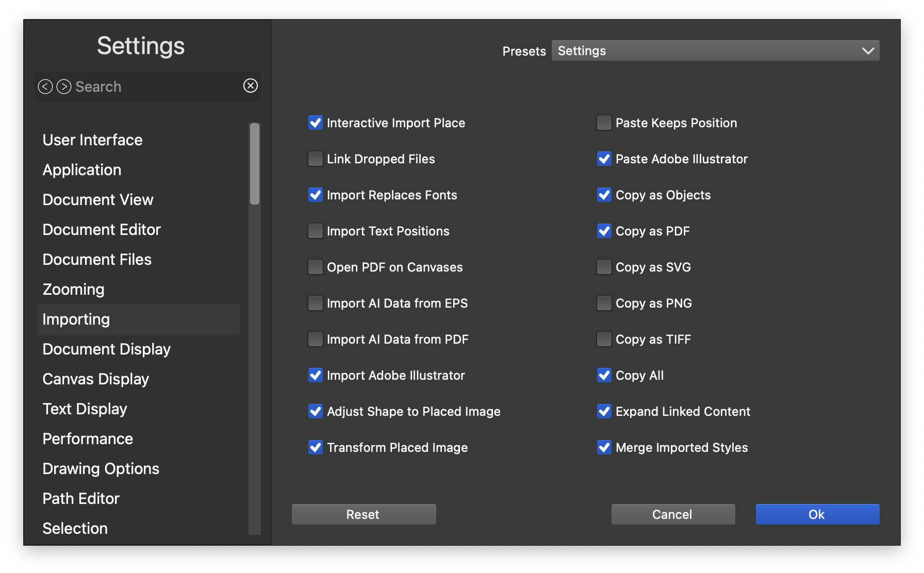Go to Path Editor settings
Image resolution: width=924 pixels, height=573 pixels.
point(81,499)
